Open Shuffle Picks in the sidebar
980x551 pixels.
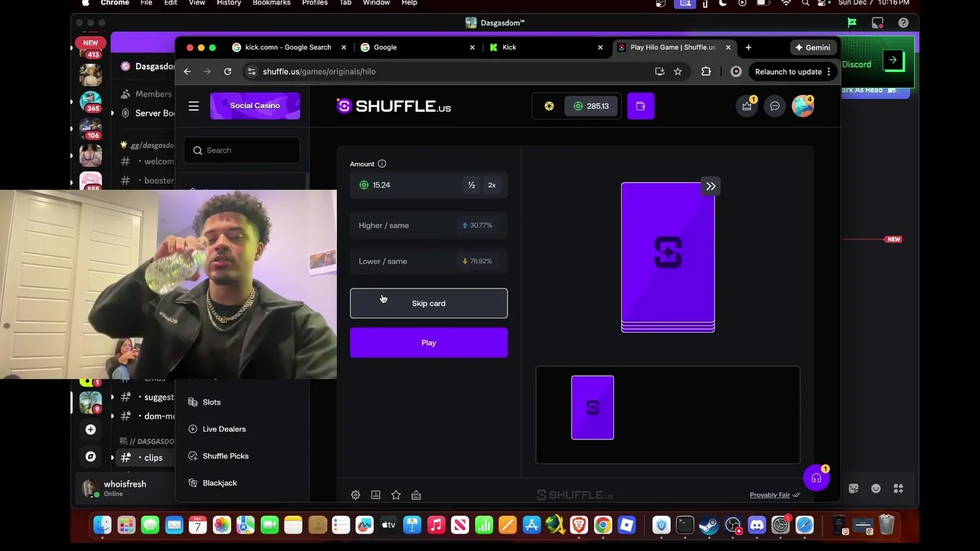click(226, 456)
